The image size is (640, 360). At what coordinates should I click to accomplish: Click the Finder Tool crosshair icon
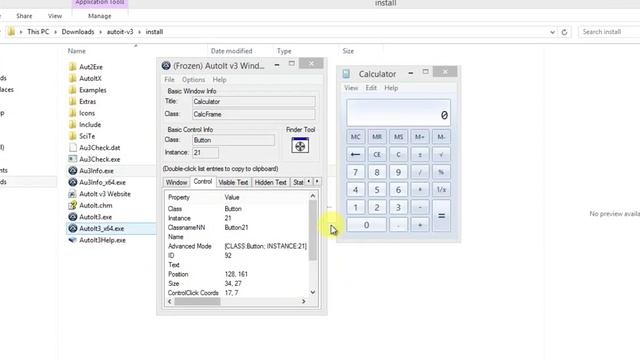click(300, 146)
